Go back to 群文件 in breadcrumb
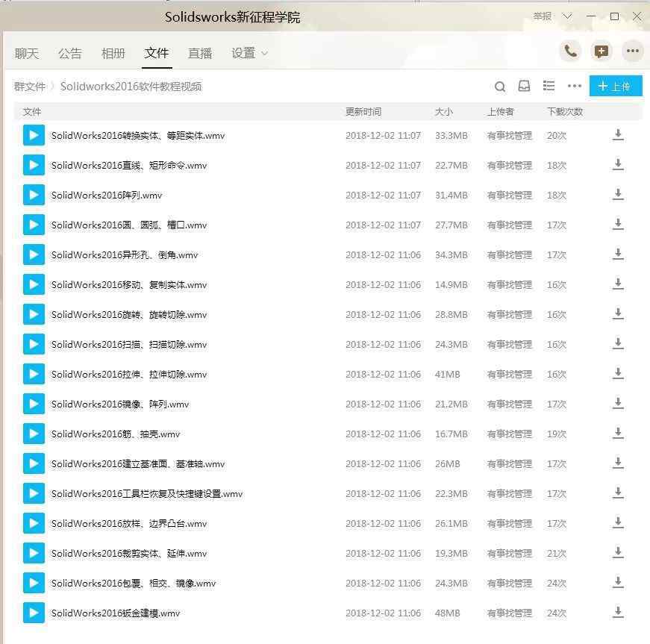This screenshot has height=644, width=650. coord(29,87)
